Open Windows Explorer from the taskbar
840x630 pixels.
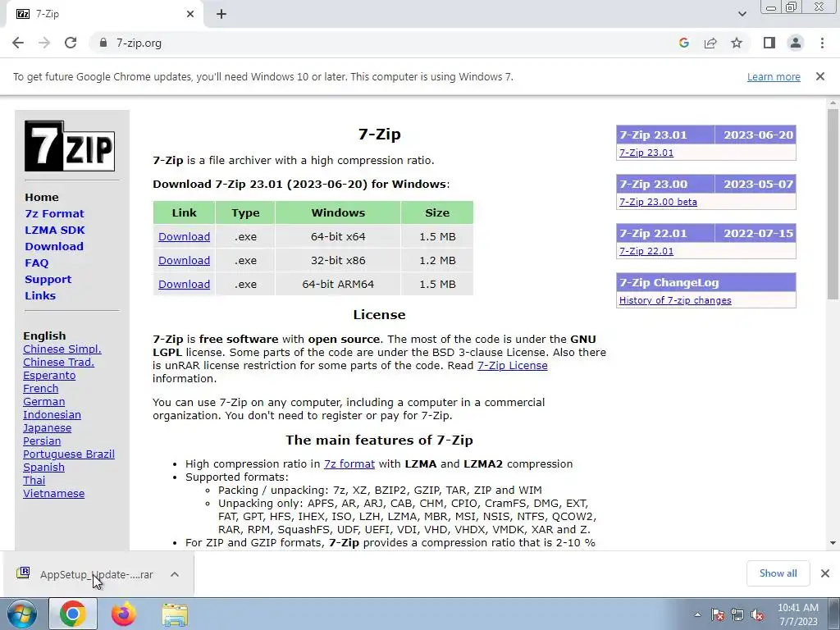coord(175,615)
